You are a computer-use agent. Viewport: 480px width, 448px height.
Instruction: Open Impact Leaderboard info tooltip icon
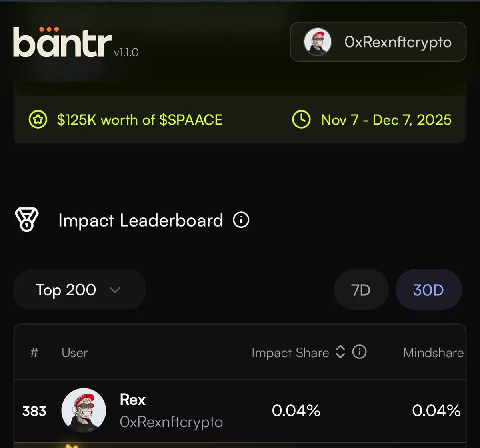241,220
